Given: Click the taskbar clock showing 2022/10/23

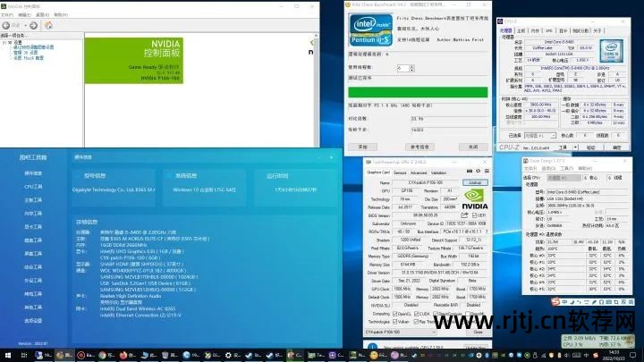Looking at the screenshot, I should click(x=614, y=356).
